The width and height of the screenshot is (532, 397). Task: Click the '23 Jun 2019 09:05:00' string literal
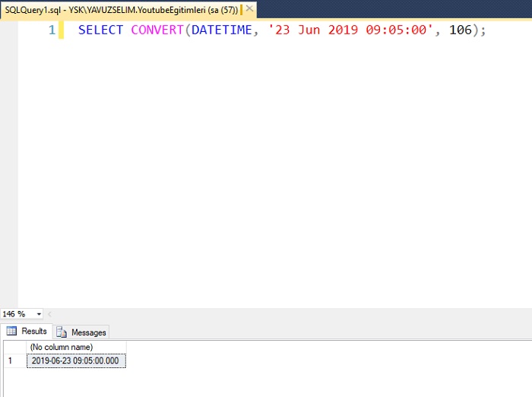coord(350,30)
